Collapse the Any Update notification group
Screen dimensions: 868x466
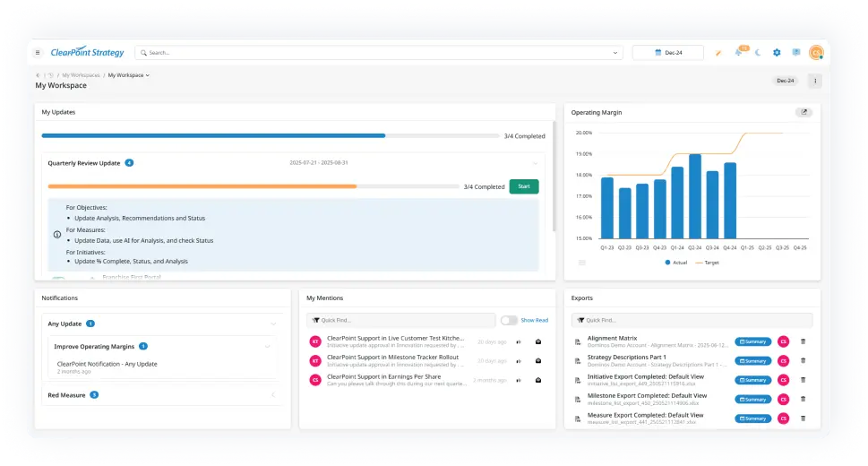[273, 324]
